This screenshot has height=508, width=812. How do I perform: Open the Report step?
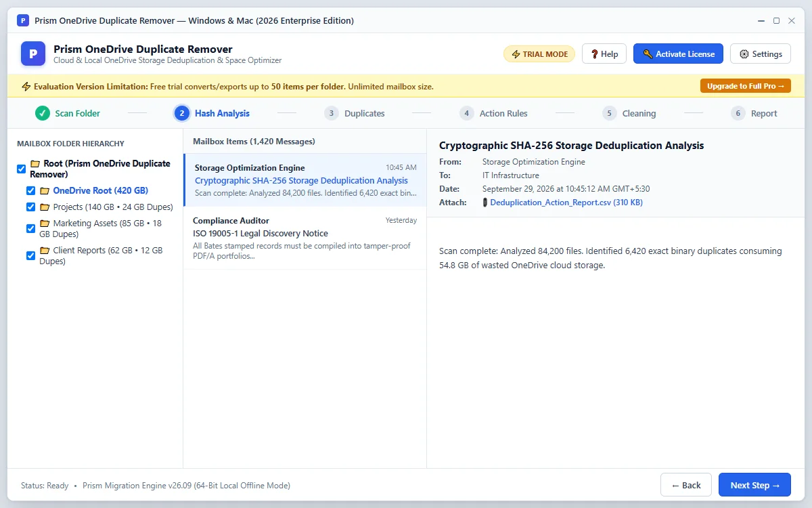click(x=754, y=113)
